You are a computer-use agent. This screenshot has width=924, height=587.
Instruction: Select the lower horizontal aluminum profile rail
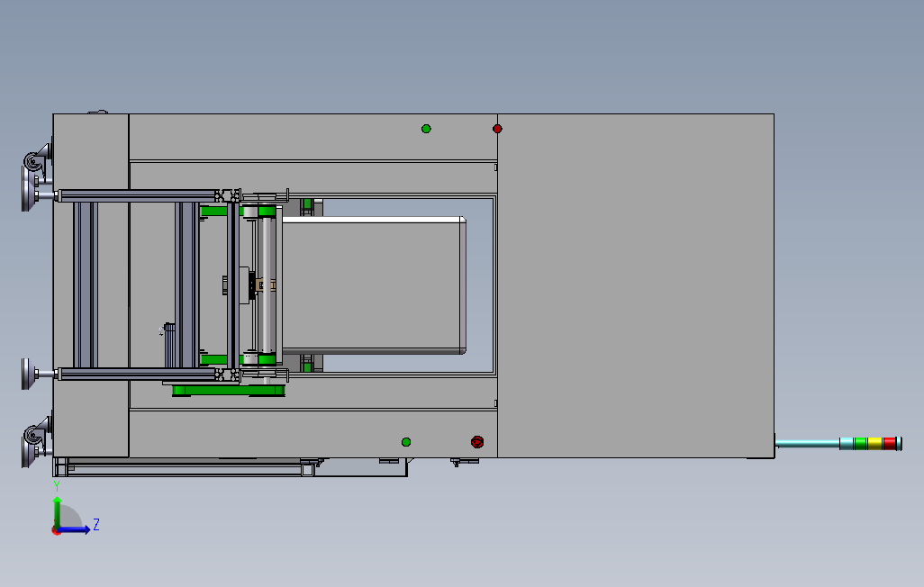click(139, 374)
